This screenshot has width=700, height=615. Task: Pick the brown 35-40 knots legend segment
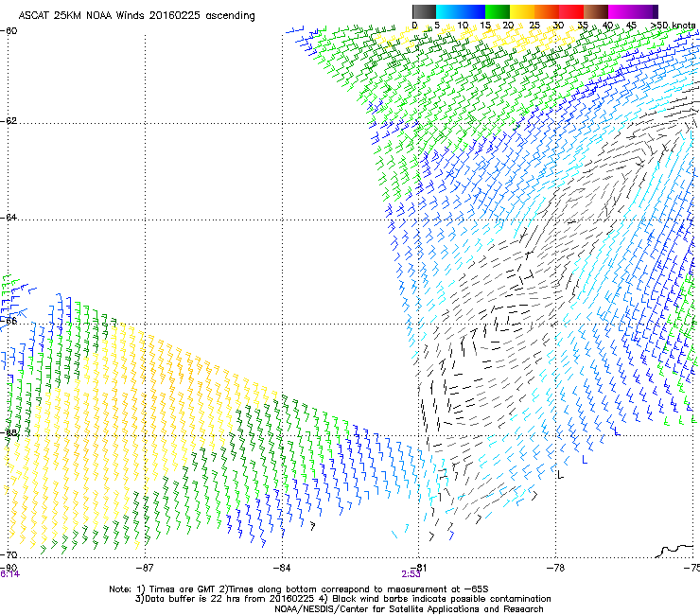pos(596,11)
